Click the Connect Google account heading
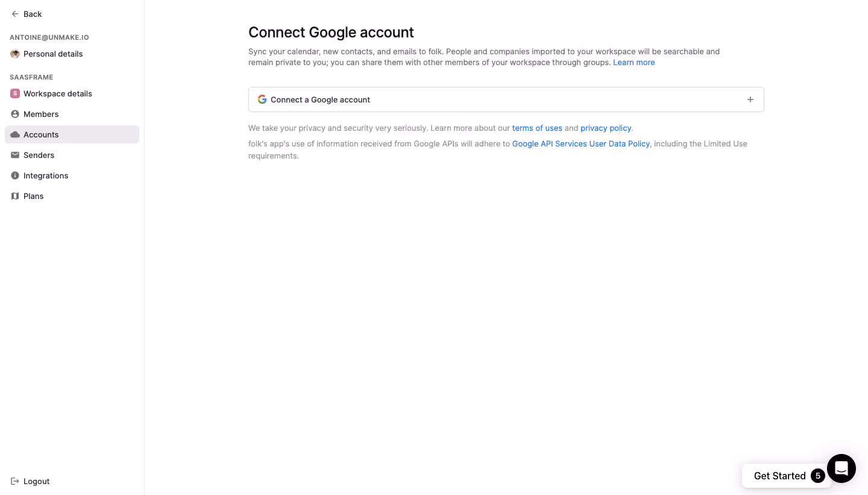 pos(331,32)
